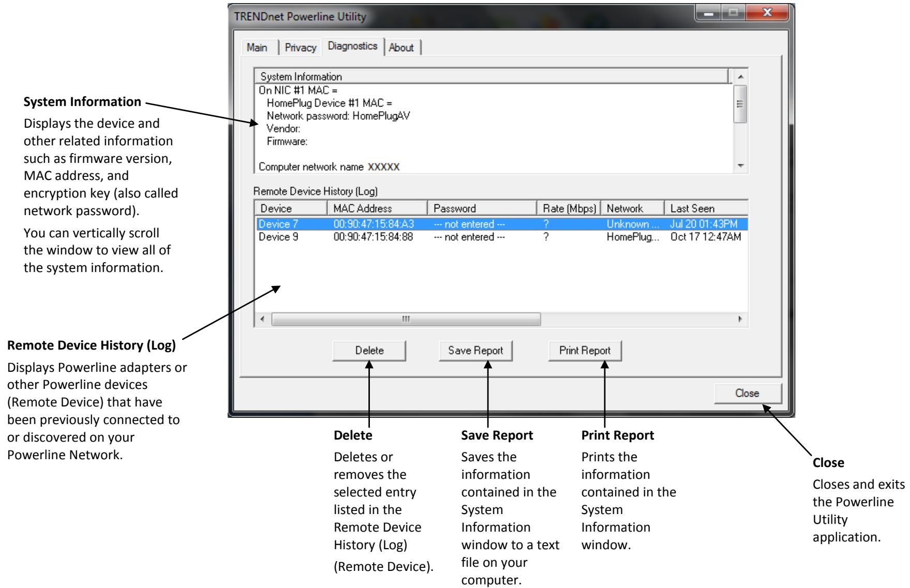
Task: Click the Computer network name XXXXX line
Action: tap(329, 167)
